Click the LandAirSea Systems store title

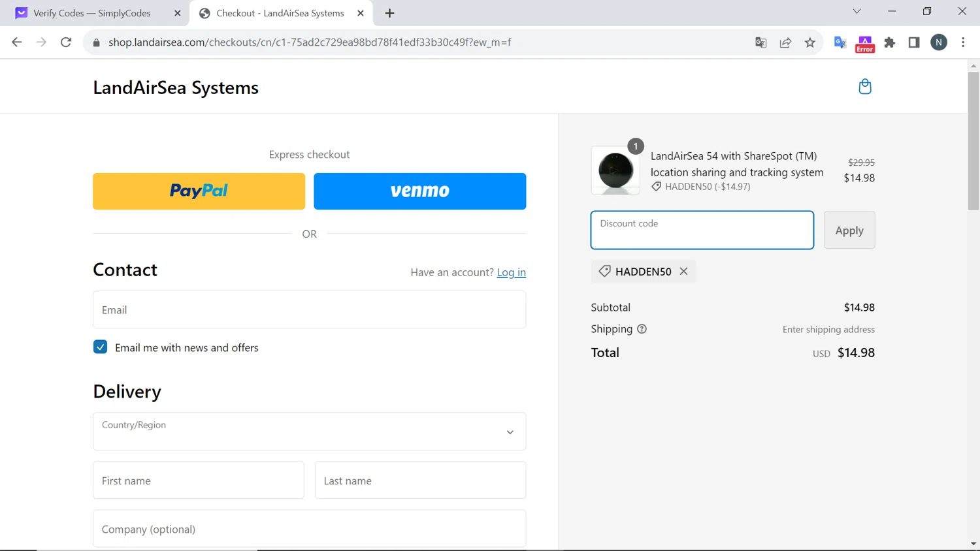click(176, 87)
